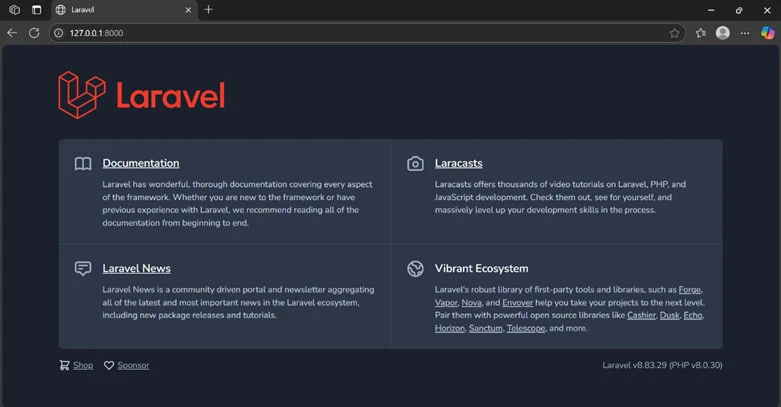
Task: Follow the Echo link
Action: [x=693, y=315]
